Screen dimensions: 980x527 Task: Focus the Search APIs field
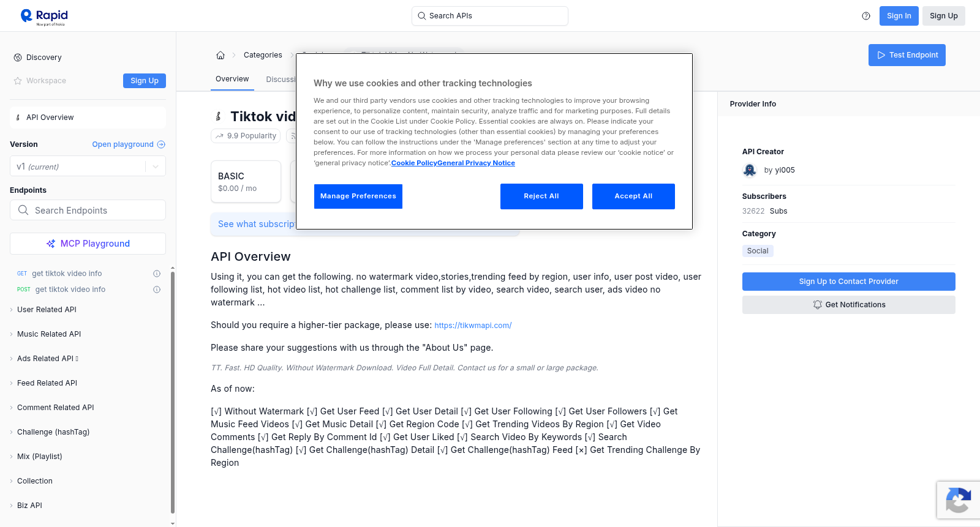[490, 16]
